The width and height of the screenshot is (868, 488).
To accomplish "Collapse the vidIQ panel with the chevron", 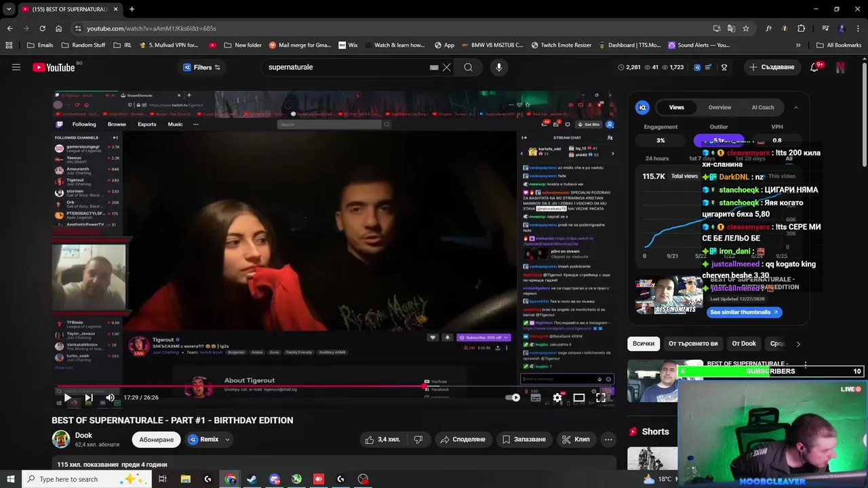I will coord(795,107).
